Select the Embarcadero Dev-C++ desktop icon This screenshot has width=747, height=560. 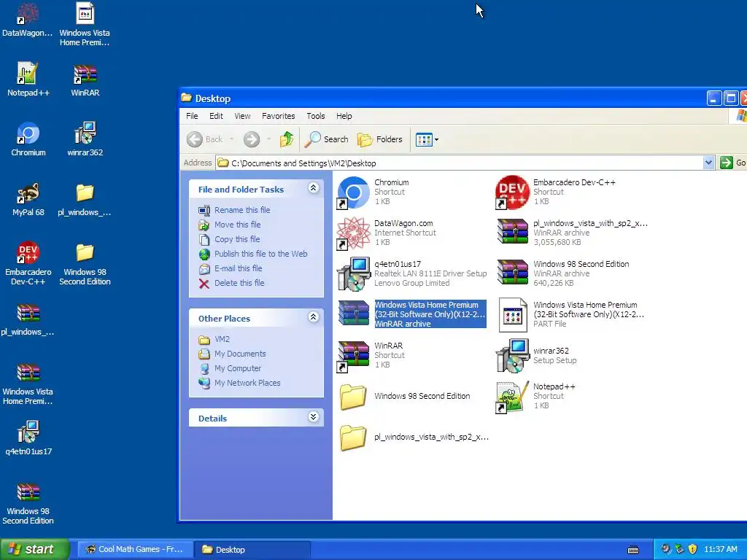click(28, 263)
